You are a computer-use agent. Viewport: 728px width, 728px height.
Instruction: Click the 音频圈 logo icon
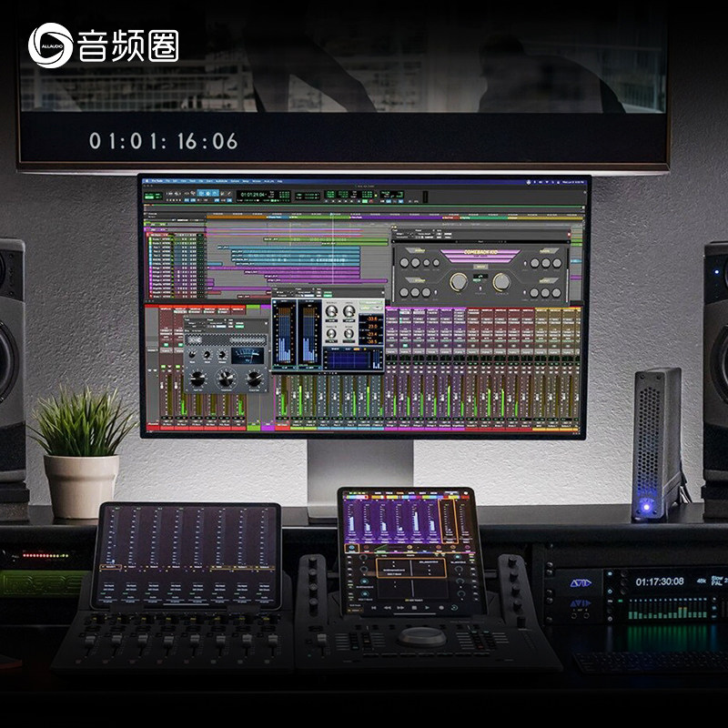click(49, 45)
